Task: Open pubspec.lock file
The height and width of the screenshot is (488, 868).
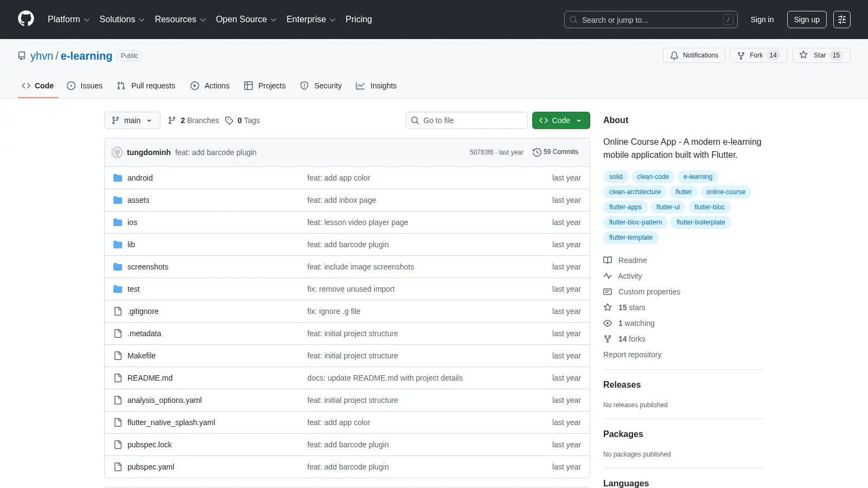Action: [150, 445]
